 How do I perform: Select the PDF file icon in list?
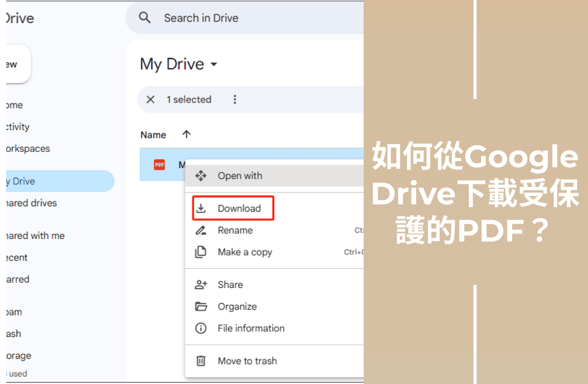pyautogui.click(x=159, y=165)
